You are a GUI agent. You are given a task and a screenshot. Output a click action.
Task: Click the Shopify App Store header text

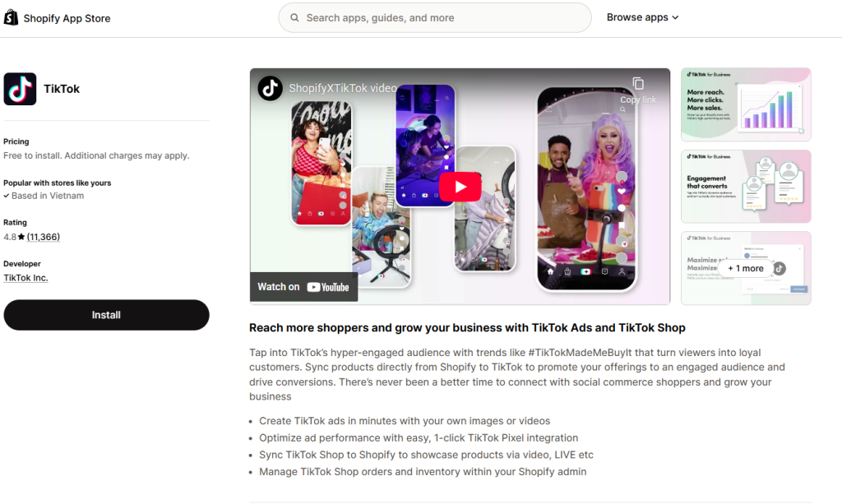[67, 17]
